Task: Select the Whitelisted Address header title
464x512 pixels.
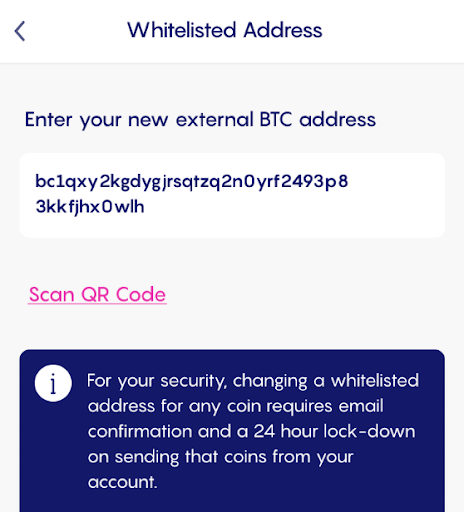Action: (x=225, y=30)
